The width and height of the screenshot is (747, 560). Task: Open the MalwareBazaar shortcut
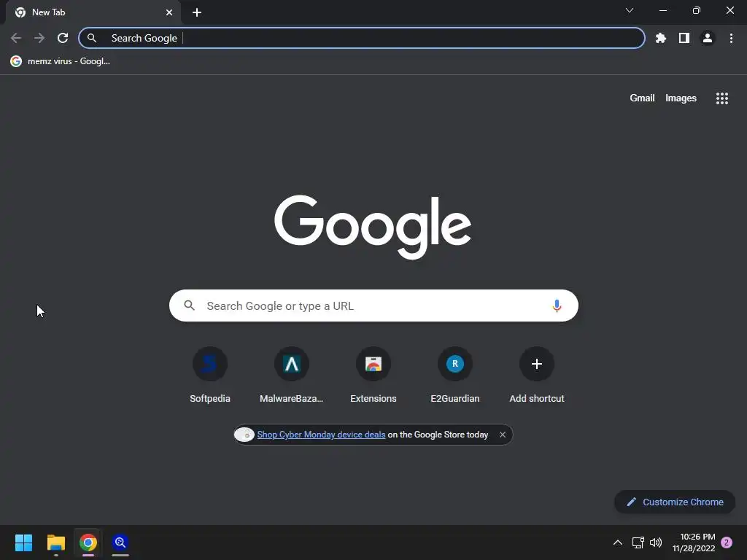[292, 376]
